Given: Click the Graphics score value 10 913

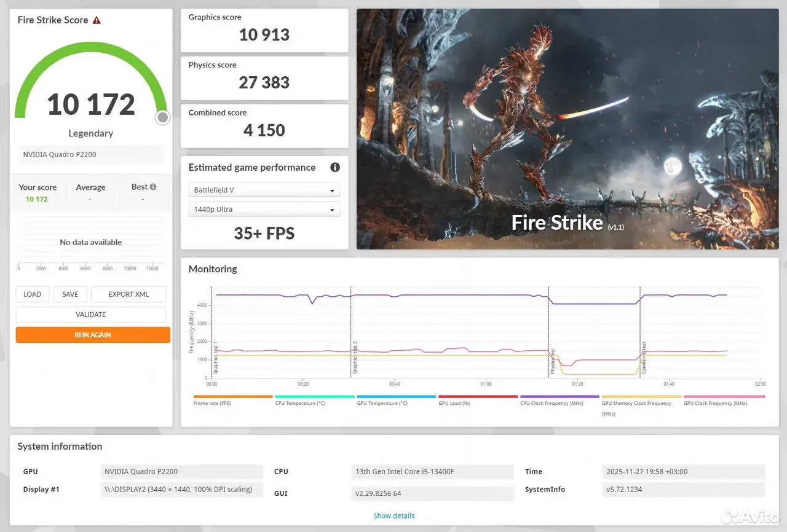Looking at the screenshot, I should pos(264,34).
